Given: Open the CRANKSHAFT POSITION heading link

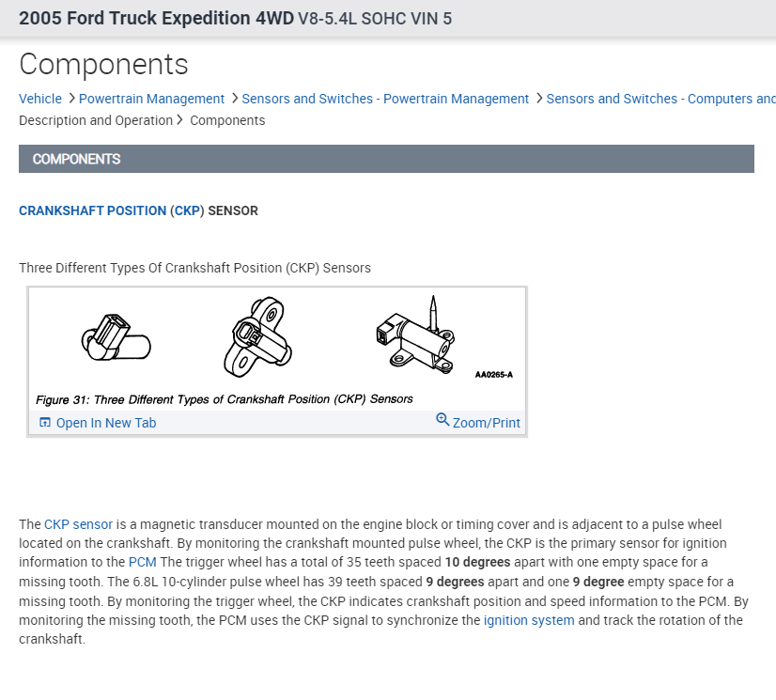Looking at the screenshot, I should coord(93,210).
